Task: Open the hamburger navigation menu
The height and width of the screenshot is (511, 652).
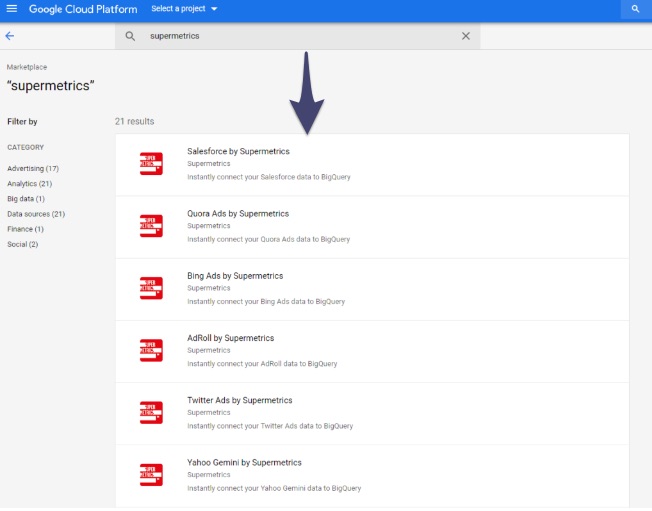Action: click(x=12, y=8)
